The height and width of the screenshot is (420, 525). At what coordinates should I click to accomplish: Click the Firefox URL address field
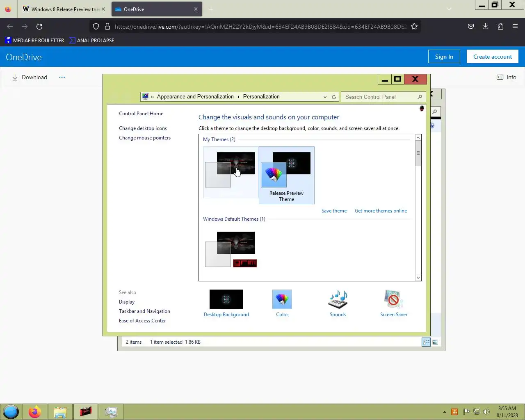click(x=260, y=27)
